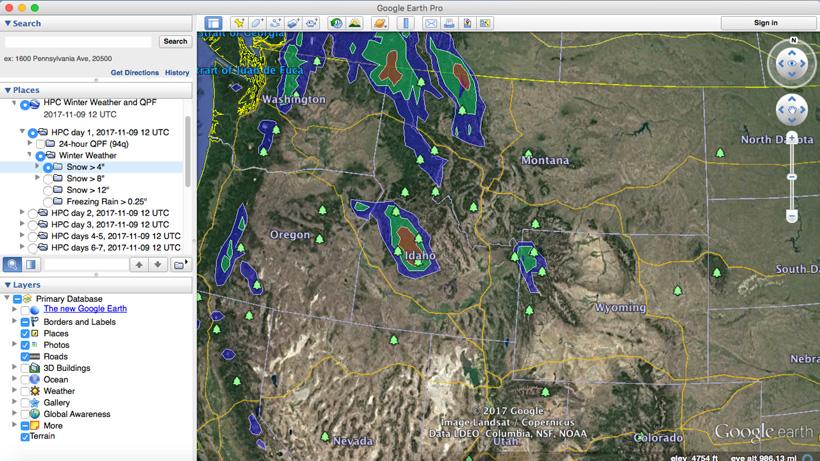
Task: Click the email envelope icon
Action: coord(431,23)
